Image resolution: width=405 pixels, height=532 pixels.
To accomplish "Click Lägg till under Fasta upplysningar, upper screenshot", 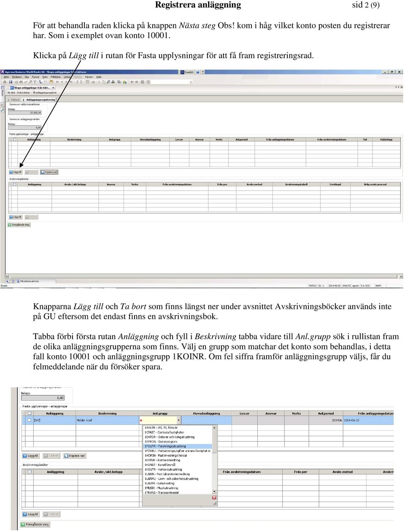I will coord(16,172).
